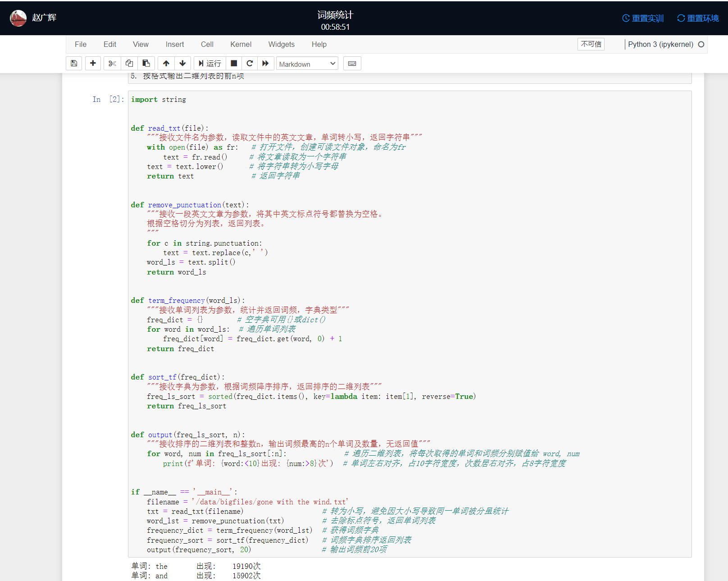
Task: Expand the Insert menu
Action: 174,44
